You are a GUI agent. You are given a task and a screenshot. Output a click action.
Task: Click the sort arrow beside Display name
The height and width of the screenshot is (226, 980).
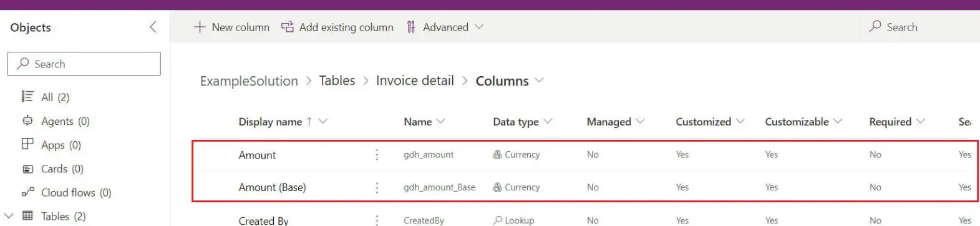(x=309, y=122)
